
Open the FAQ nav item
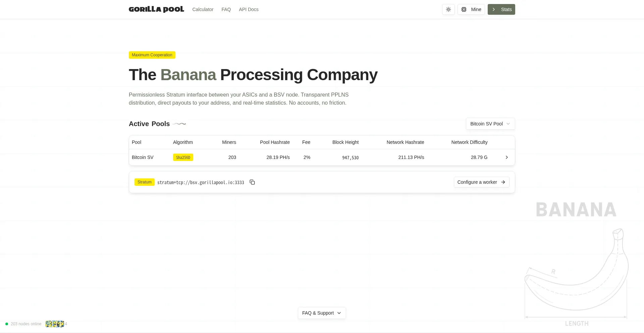[226, 9]
